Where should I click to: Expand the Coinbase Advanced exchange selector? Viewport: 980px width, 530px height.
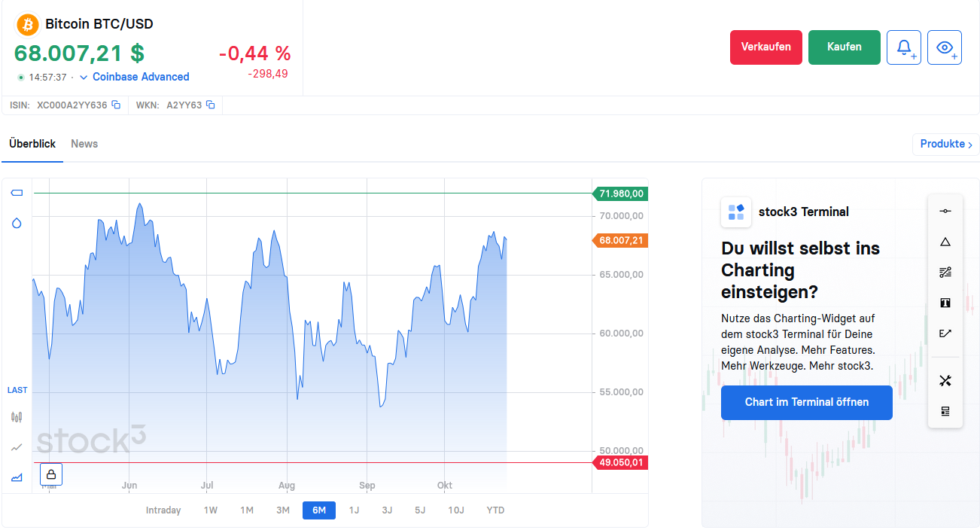tap(135, 77)
